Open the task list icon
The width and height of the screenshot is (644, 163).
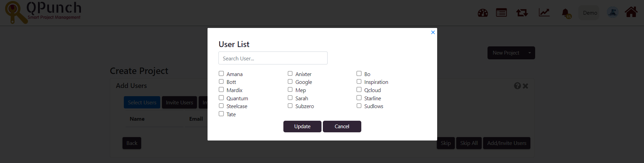[501, 13]
